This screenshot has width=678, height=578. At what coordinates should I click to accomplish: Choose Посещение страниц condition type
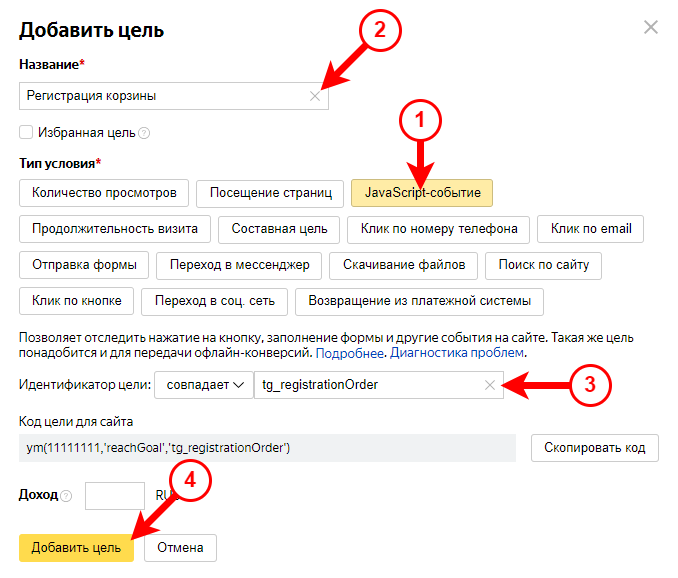tap(268, 192)
